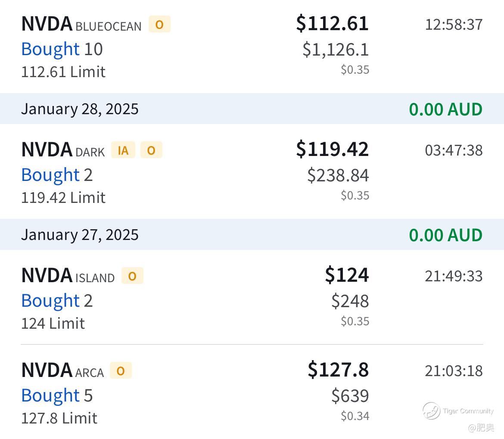Click the Bought 10 order label
This screenshot has width=504, height=439.
pyautogui.click(x=62, y=50)
